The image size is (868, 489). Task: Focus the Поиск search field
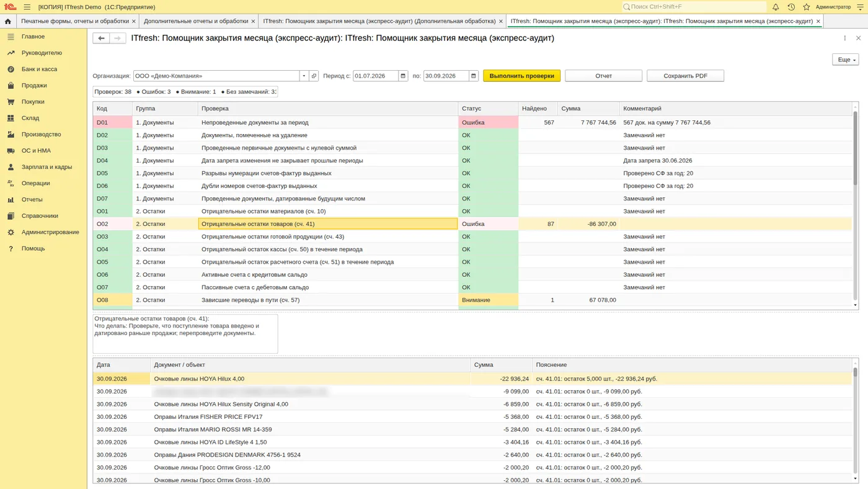(x=694, y=7)
